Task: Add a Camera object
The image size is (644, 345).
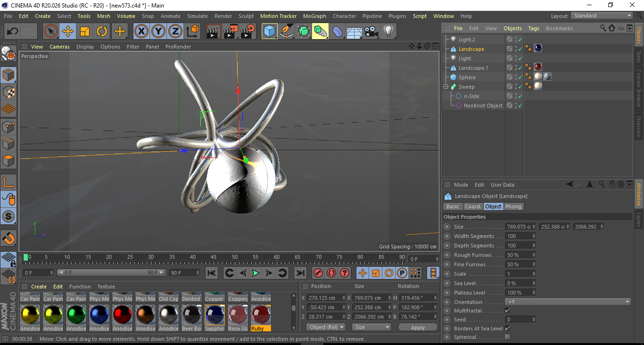Action: (x=371, y=32)
